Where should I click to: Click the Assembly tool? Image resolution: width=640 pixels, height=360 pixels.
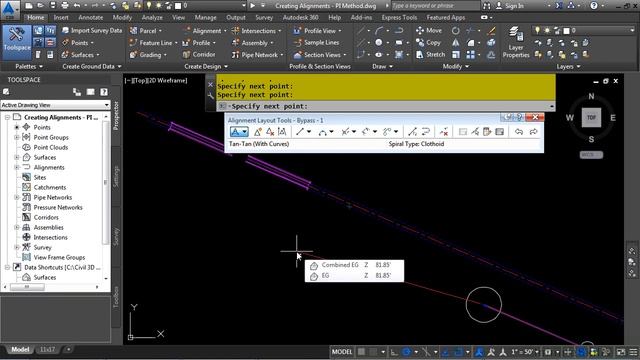tap(253, 42)
